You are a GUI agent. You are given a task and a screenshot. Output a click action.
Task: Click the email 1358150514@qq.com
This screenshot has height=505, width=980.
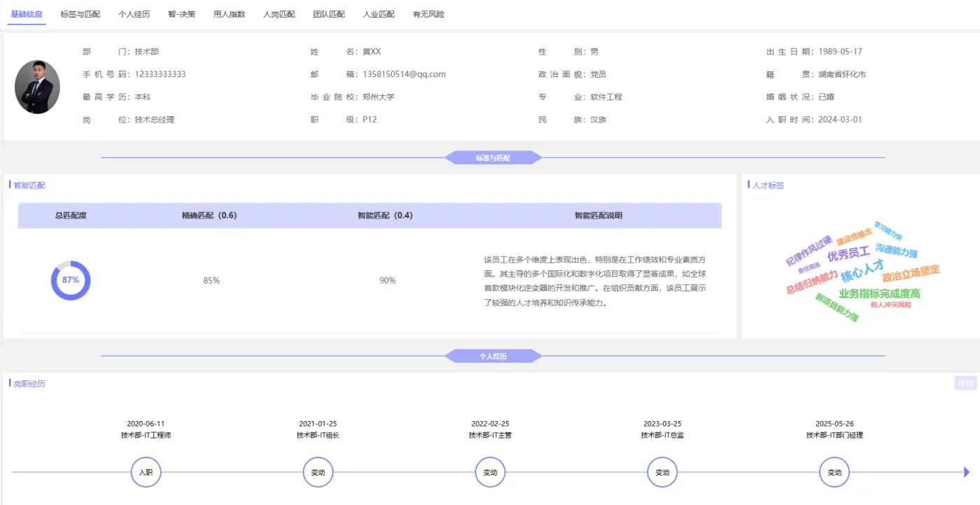(x=404, y=74)
